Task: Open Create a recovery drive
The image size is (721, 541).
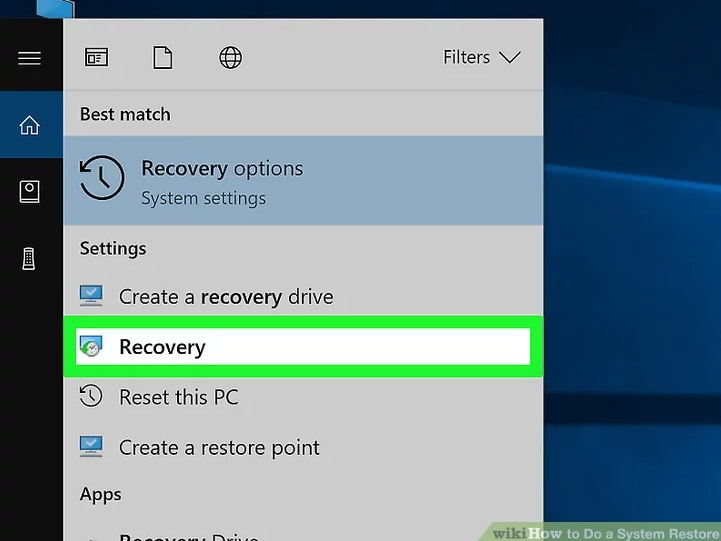Action: [226, 297]
